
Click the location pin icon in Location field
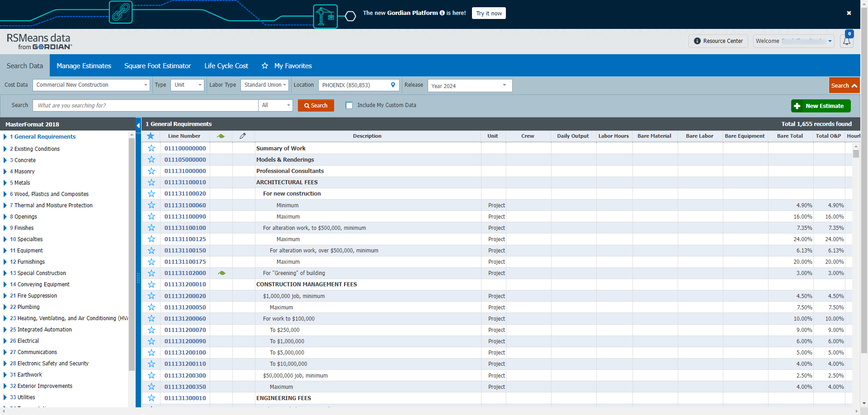pos(393,85)
